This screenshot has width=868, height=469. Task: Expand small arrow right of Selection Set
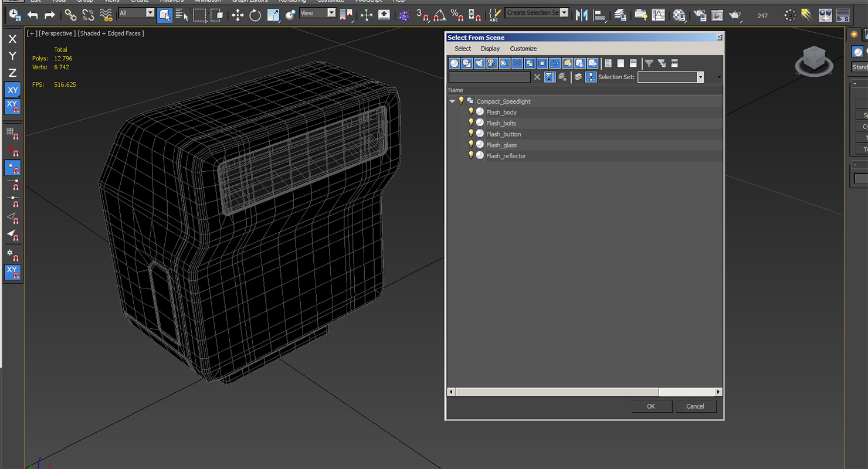[x=719, y=77]
